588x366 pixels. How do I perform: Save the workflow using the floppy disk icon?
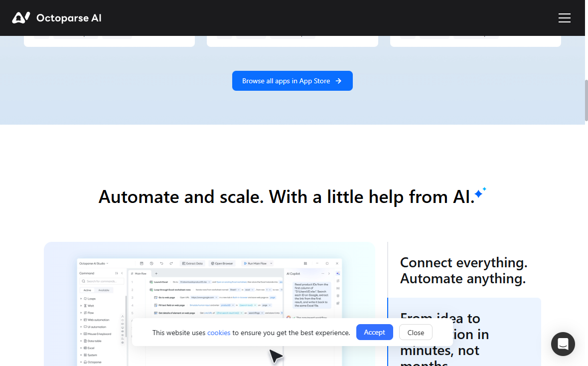(x=142, y=263)
